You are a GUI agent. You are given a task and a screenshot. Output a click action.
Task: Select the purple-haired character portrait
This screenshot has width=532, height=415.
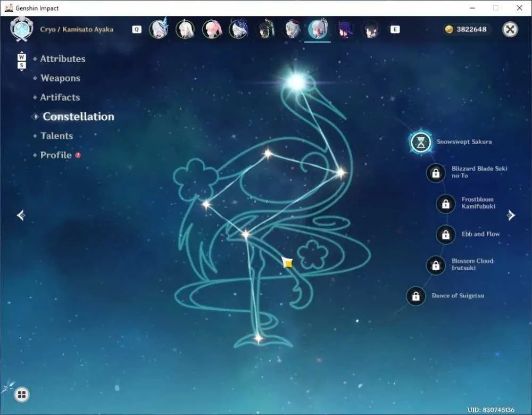[344, 29]
